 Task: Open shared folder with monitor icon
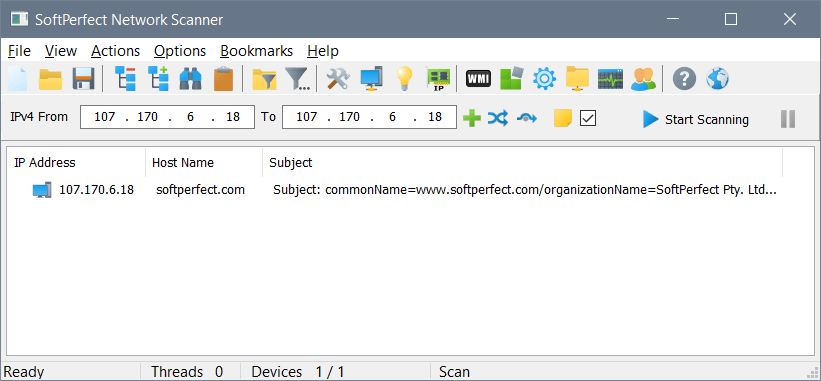point(578,79)
